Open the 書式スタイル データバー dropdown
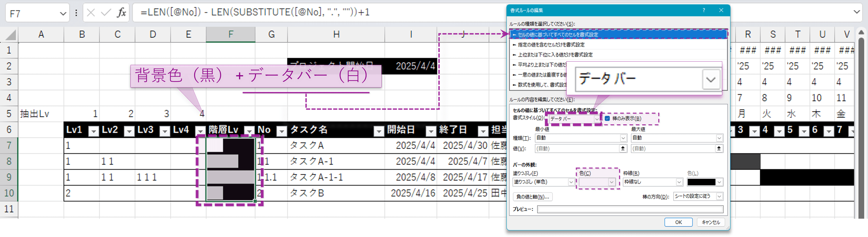The height and width of the screenshot is (237, 868). 597,119
